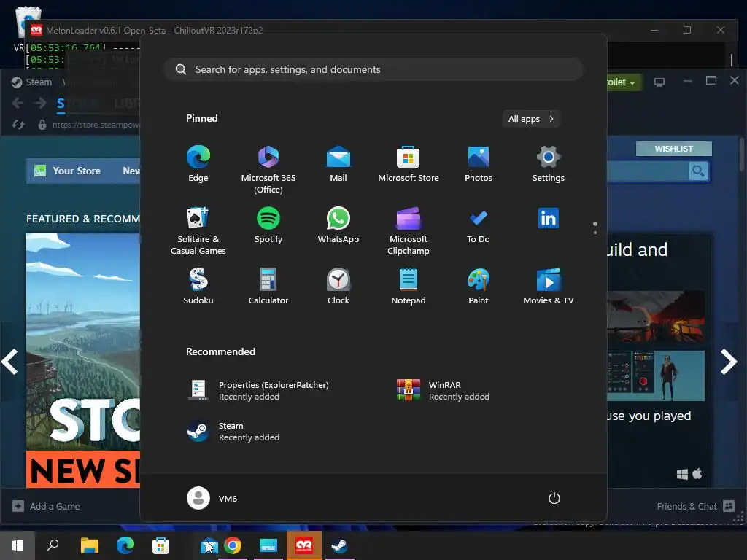Viewport: 747px width, 560px height.
Task: Open the VM6 user account menu
Action: click(x=212, y=498)
